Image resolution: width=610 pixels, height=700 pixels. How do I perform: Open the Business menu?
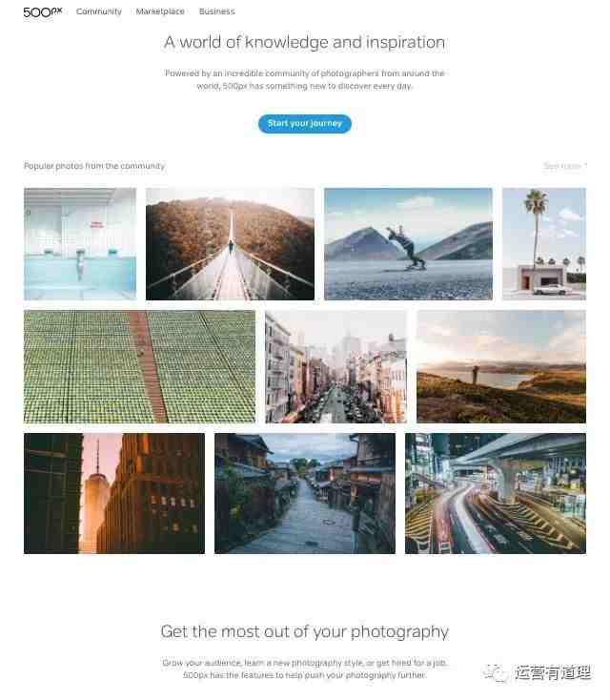click(x=217, y=11)
